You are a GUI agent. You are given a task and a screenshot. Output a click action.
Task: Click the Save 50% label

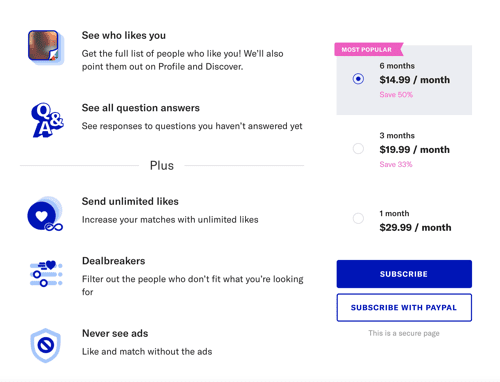click(x=396, y=95)
